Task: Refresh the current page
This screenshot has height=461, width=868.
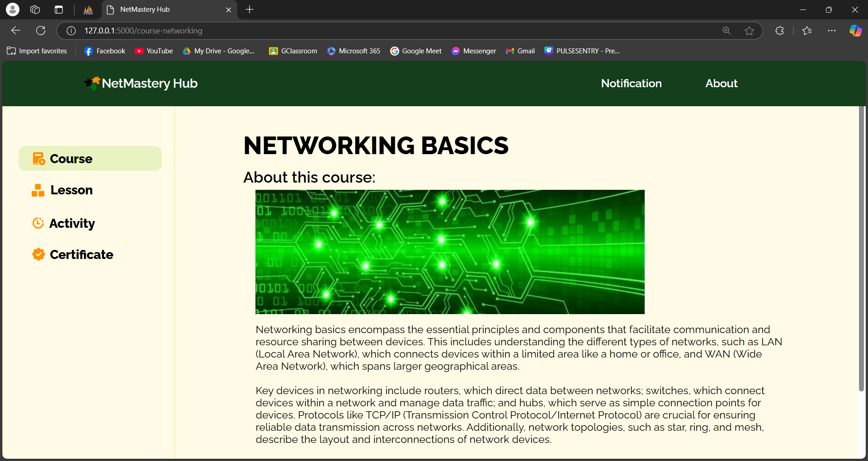Action: tap(41, 31)
